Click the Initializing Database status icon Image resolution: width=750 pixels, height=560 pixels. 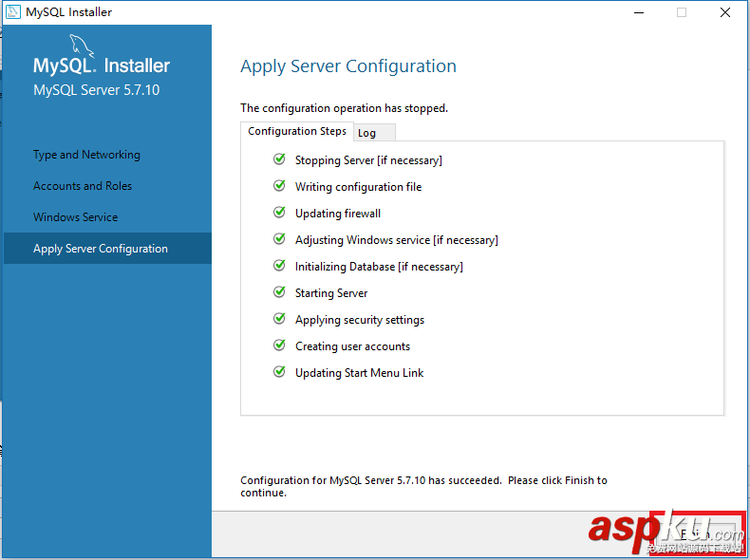click(279, 266)
